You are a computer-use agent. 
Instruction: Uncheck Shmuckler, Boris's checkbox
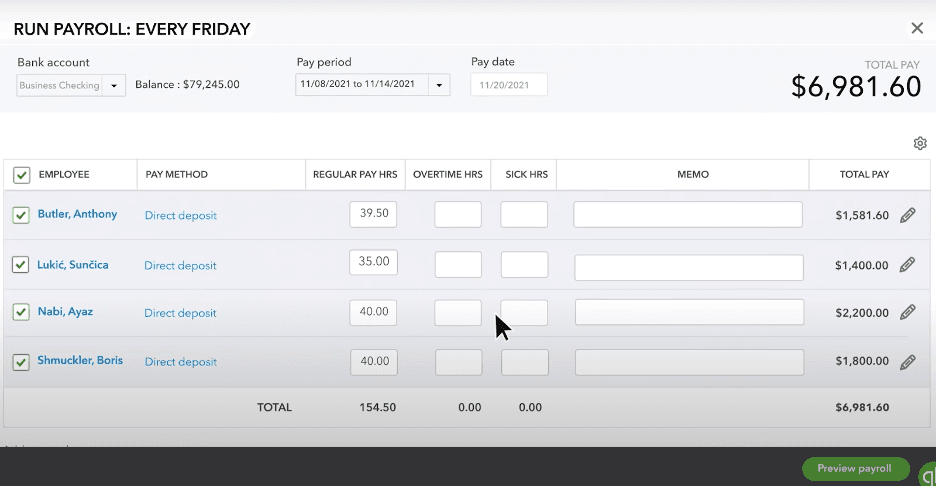[x=21, y=362]
